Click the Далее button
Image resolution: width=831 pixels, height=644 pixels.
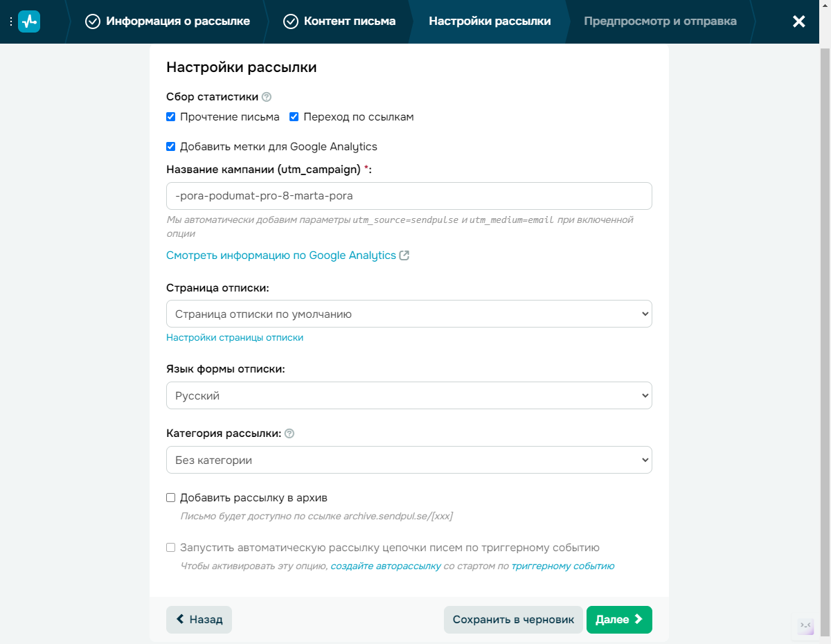[x=619, y=620]
